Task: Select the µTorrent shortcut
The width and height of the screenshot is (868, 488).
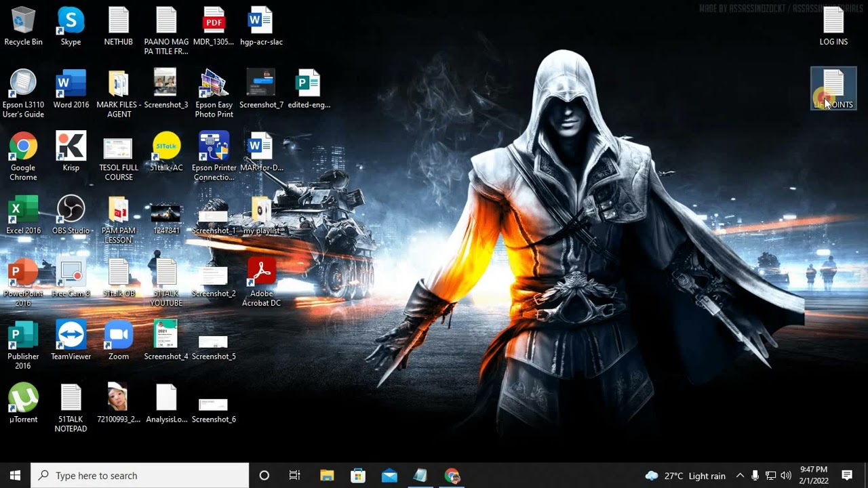Action: click(x=23, y=405)
